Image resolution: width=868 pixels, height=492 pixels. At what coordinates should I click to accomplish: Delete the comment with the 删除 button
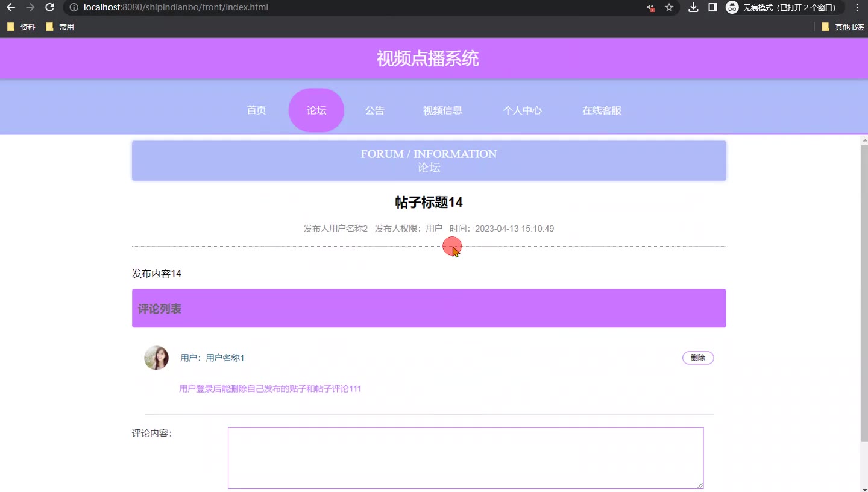(698, 358)
